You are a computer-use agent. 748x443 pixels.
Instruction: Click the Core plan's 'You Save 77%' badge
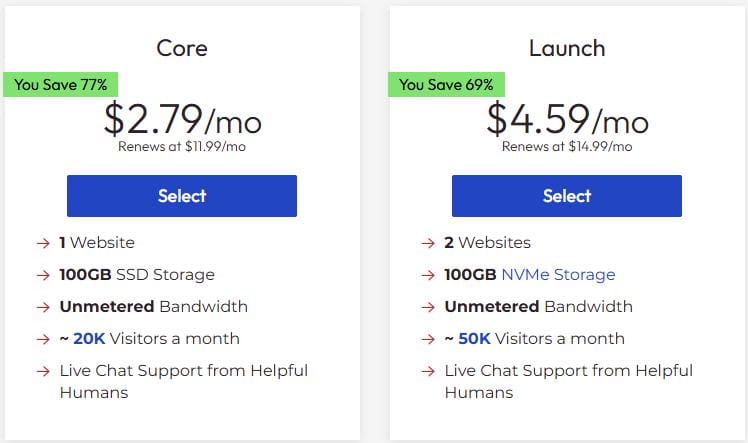[x=62, y=84]
